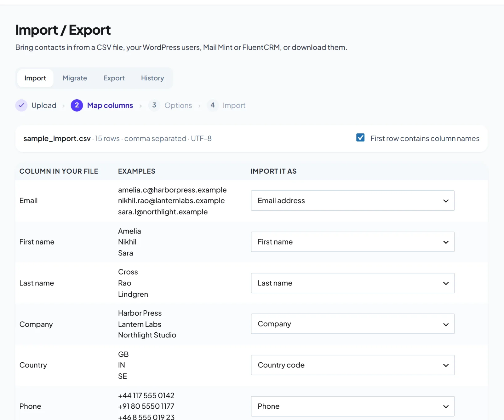The height and width of the screenshot is (420, 504).
Task: Switch to the History tab
Action: pos(152,78)
